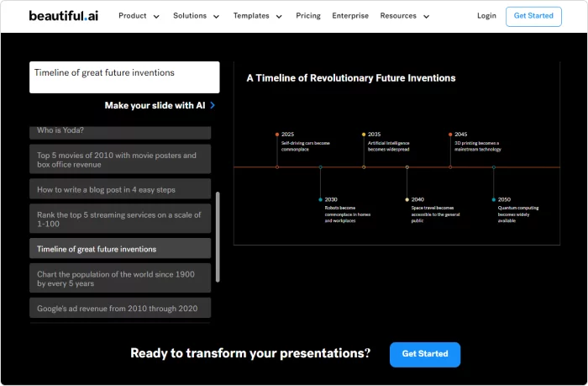Image resolution: width=588 pixels, height=386 pixels.
Task: Click the Login link
Action: 486,16
